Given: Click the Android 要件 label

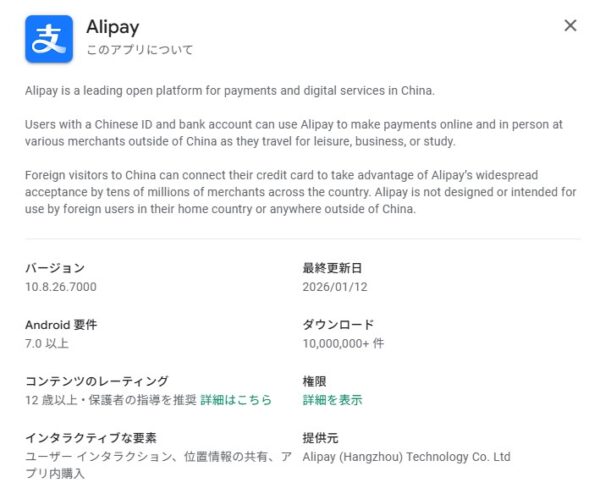Looking at the screenshot, I should (61, 325).
